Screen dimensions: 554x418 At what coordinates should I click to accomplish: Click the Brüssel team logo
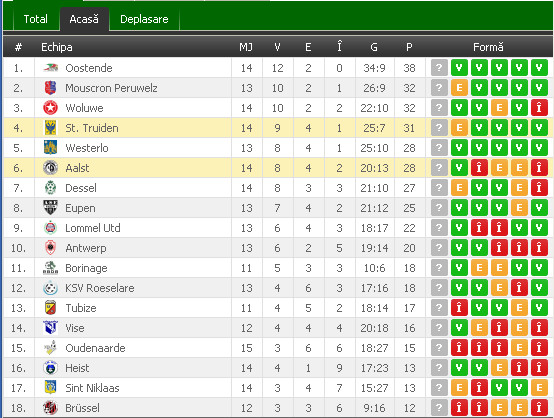point(50,408)
